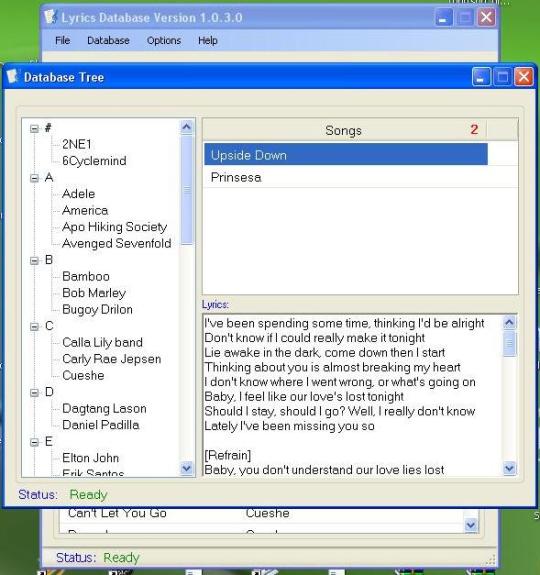Click Lyrics Database window title icon

tap(50, 17)
